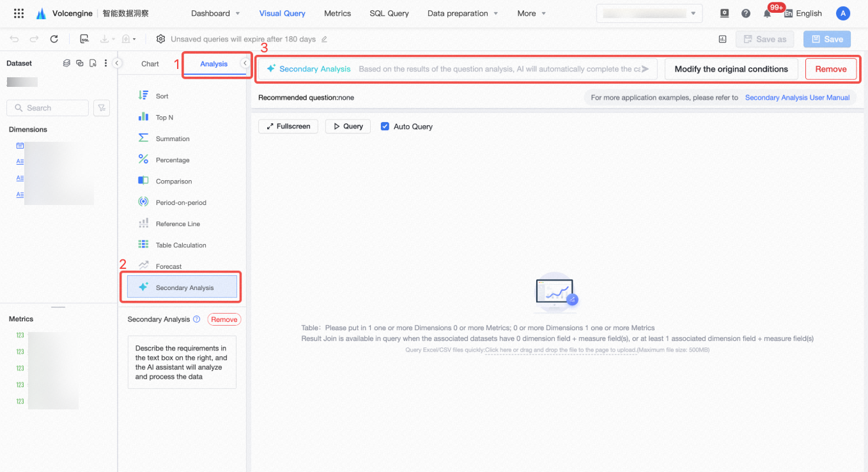The width and height of the screenshot is (868, 472).
Task: Click the settings gear icon
Action: [160, 39]
